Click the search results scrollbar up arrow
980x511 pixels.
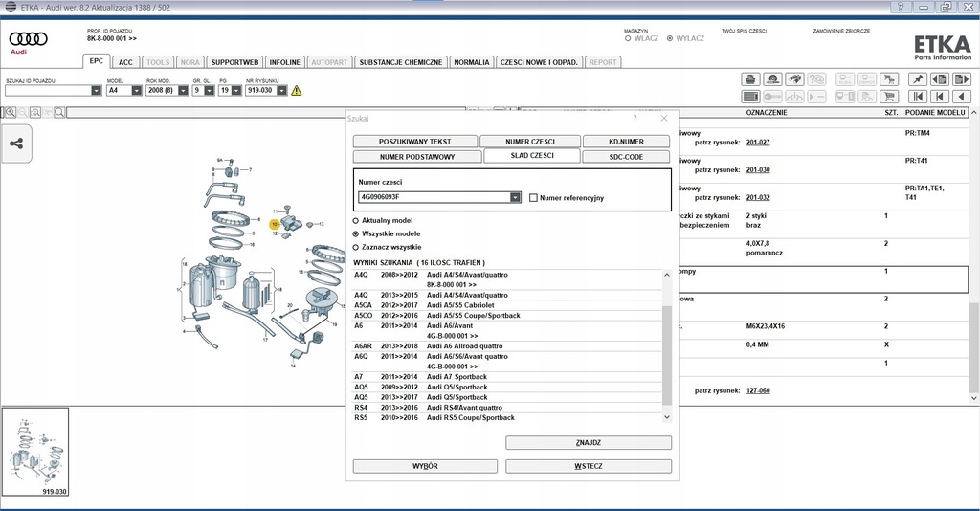[x=667, y=275]
